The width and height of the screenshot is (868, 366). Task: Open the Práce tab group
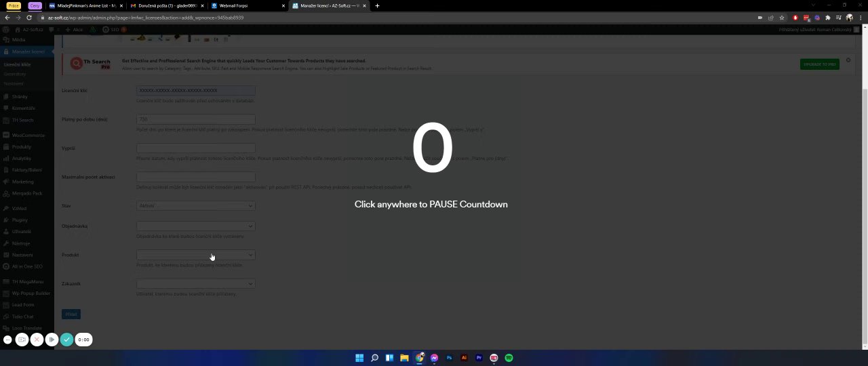point(14,5)
